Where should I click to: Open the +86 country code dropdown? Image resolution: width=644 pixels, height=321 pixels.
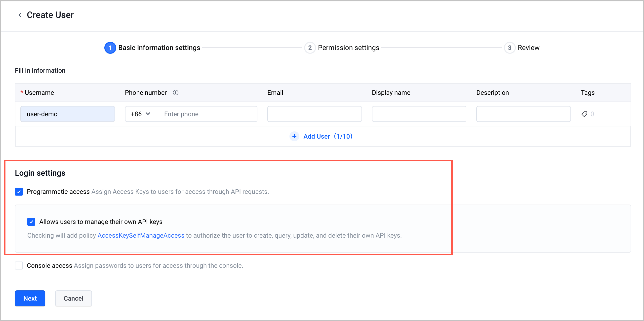point(142,114)
